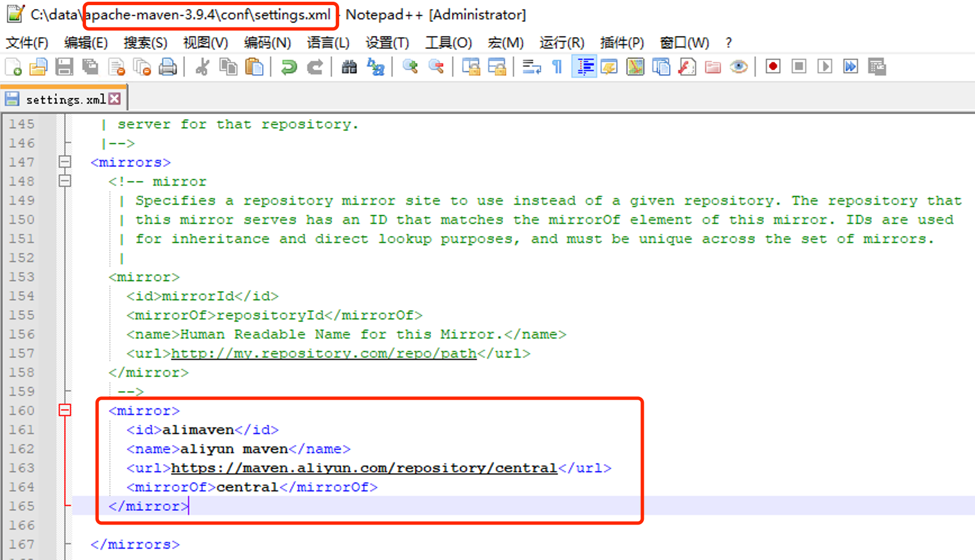
Task: Collapse the mirror fold marker at line 160
Action: tap(65, 410)
